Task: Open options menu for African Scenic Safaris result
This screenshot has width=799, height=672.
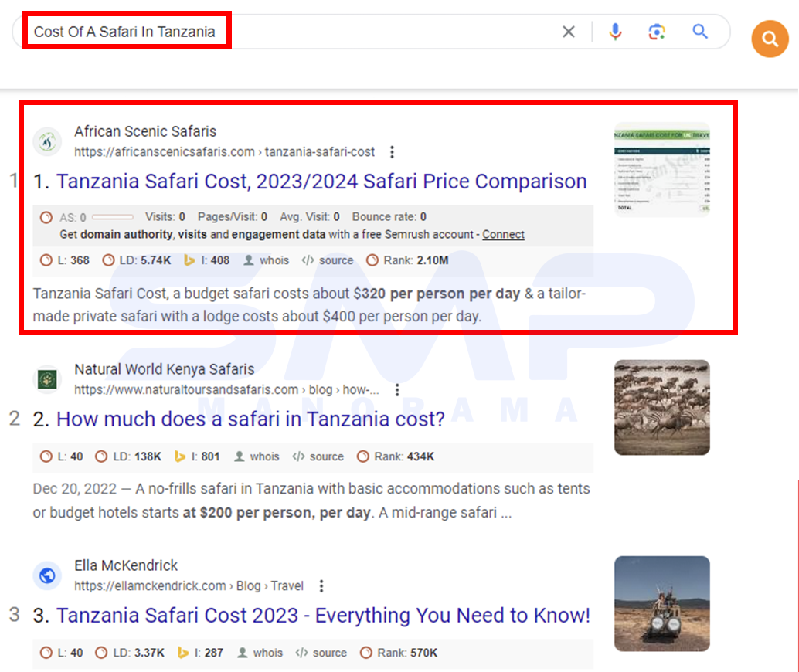Action: pyautogui.click(x=391, y=152)
